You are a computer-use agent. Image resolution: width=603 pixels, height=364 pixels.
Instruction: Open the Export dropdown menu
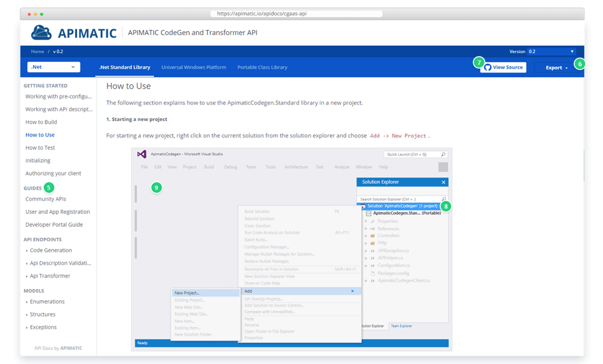click(557, 68)
